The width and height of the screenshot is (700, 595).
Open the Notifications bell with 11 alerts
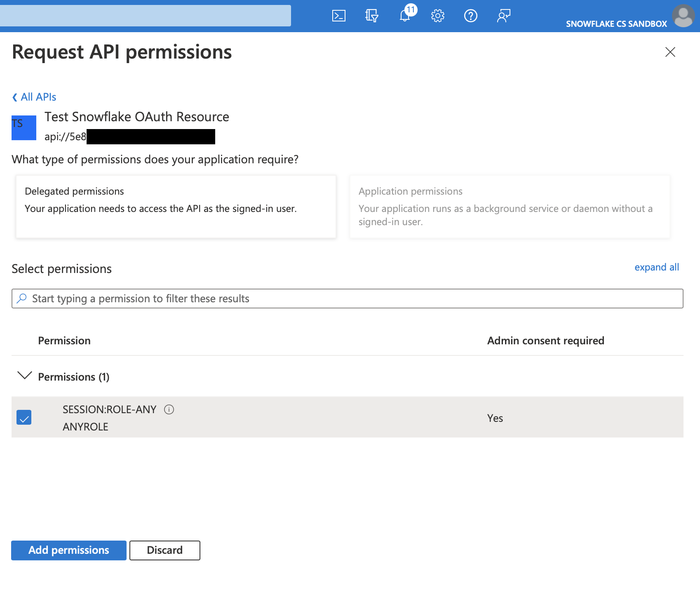pos(404,16)
